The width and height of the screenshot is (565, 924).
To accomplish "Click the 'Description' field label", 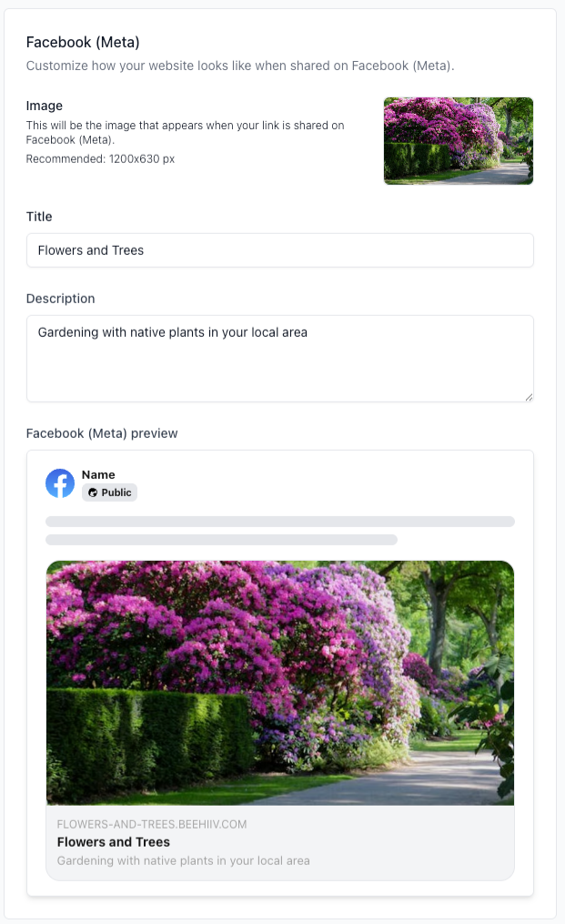I will click(x=60, y=299).
